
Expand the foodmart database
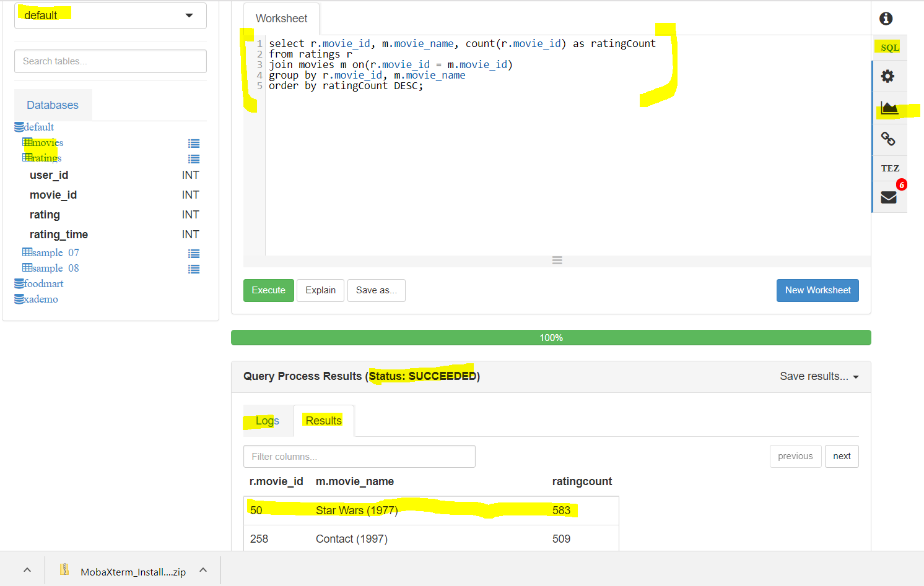(43, 283)
